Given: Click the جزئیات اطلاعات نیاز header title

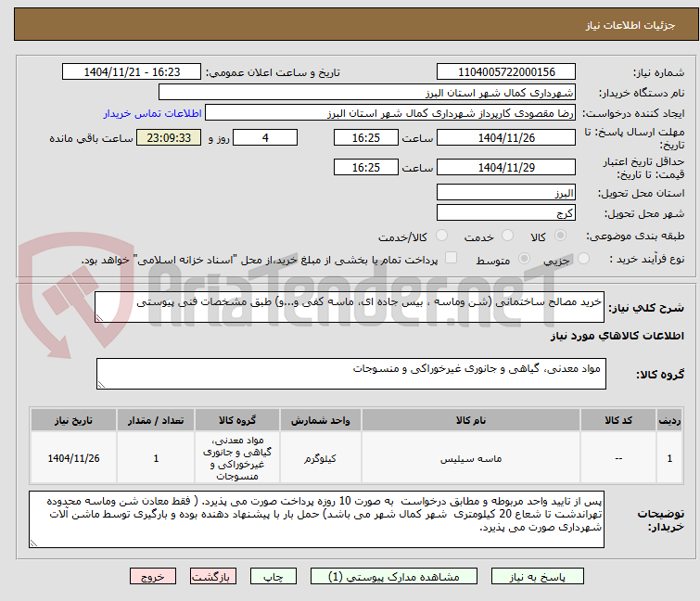Looking at the screenshot, I should (x=630, y=25).
